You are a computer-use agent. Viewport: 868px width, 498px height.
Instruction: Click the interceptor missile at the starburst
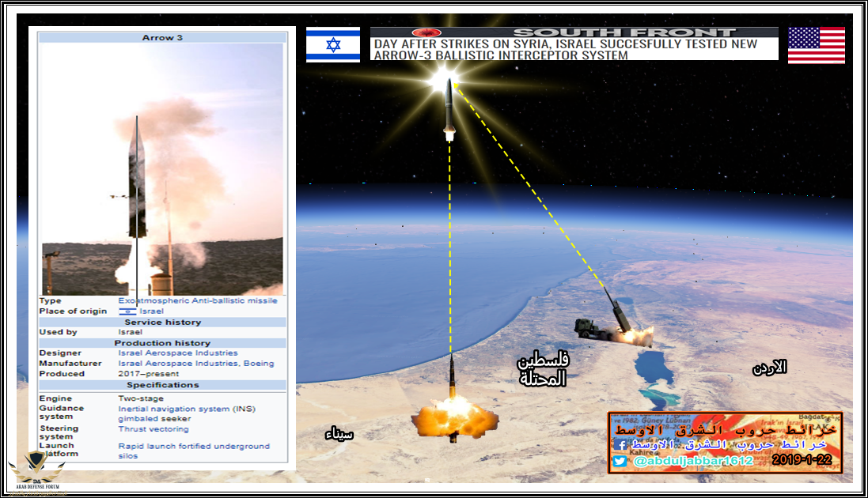[x=449, y=111]
